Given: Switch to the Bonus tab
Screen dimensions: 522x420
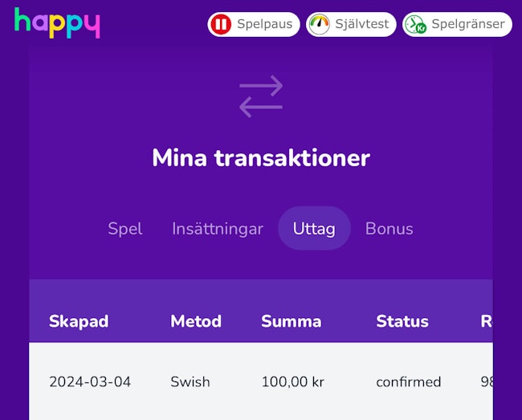Looking at the screenshot, I should [389, 229].
